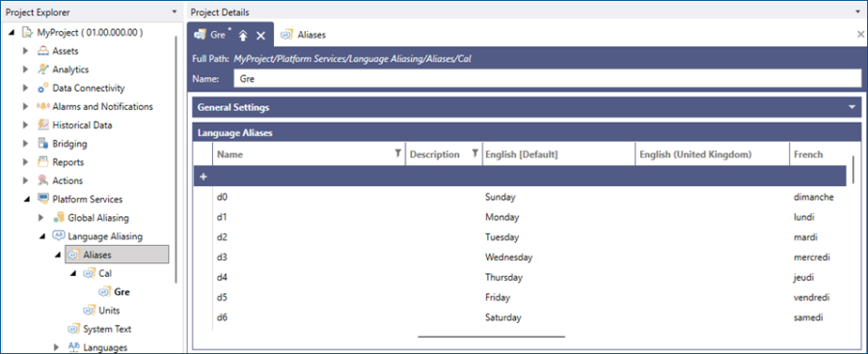868x354 pixels.
Task: Click the Language Aliases table vertical scrollbar
Action: point(854,169)
